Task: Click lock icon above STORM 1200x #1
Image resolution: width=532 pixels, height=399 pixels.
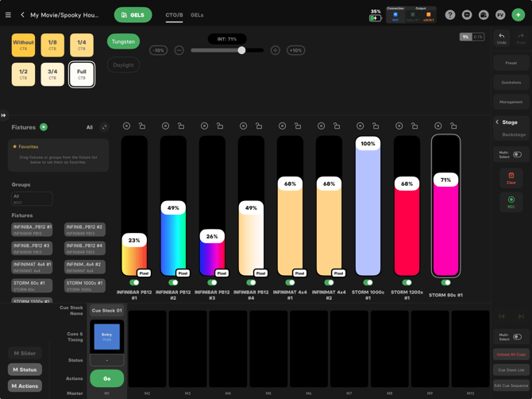Action: click(414, 126)
